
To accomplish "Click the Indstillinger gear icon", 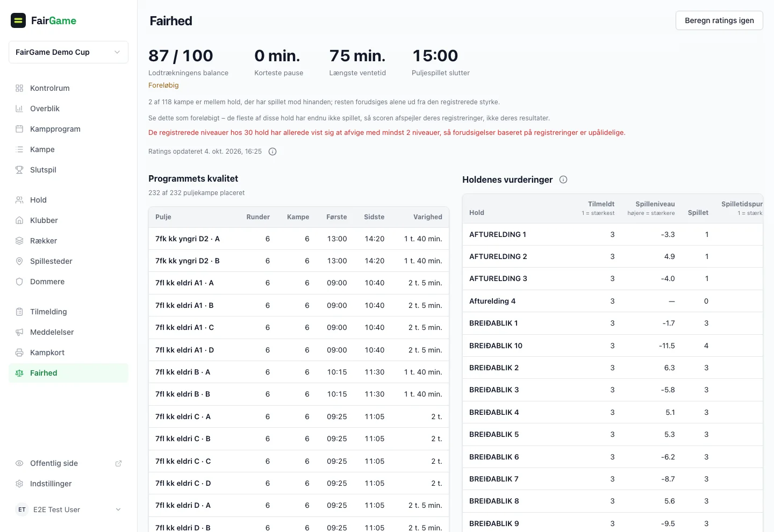I will (x=19, y=484).
